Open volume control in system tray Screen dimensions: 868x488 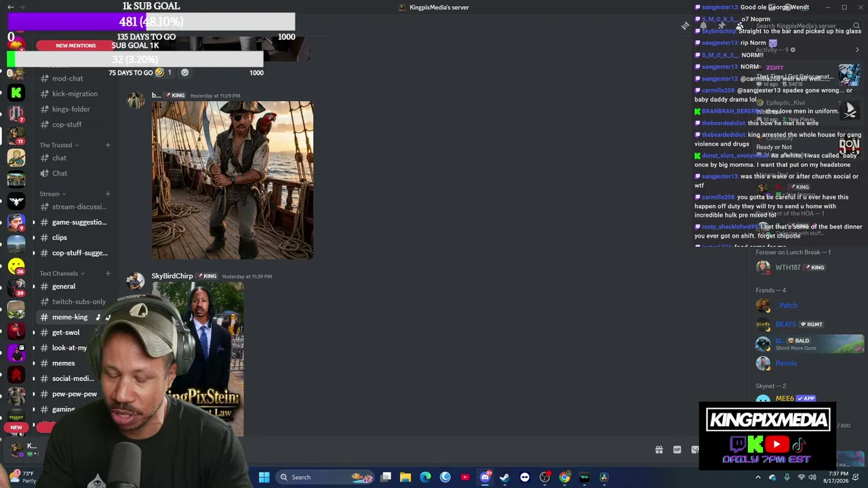pos(812,477)
